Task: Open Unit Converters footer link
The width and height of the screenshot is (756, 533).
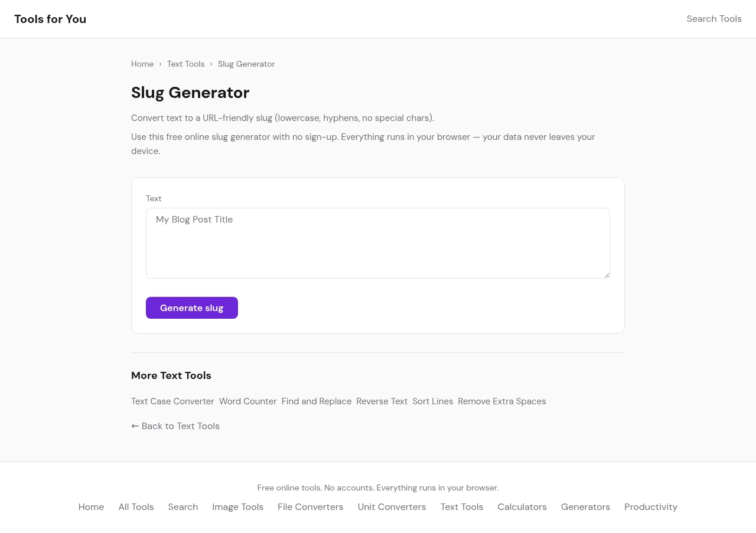Action: click(x=392, y=507)
